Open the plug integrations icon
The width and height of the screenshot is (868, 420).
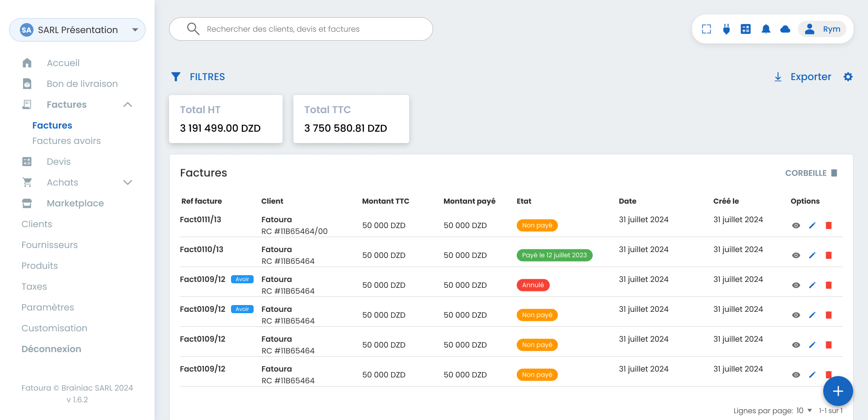(726, 29)
